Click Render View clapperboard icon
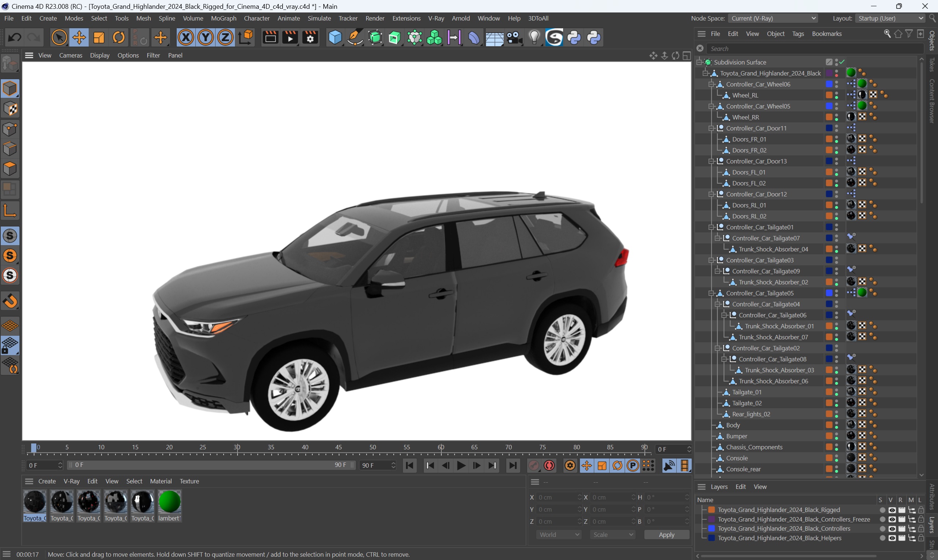The image size is (938, 560). (270, 37)
